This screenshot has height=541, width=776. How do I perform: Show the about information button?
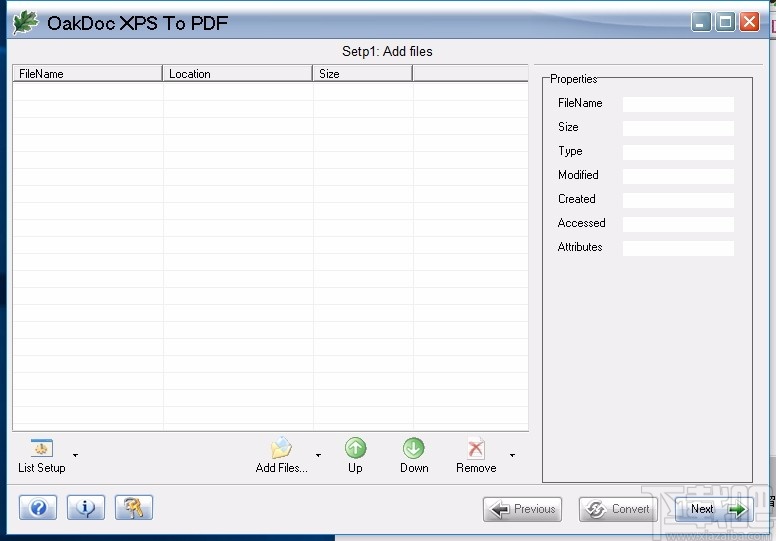pyautogui.click(x=86, y=507)
